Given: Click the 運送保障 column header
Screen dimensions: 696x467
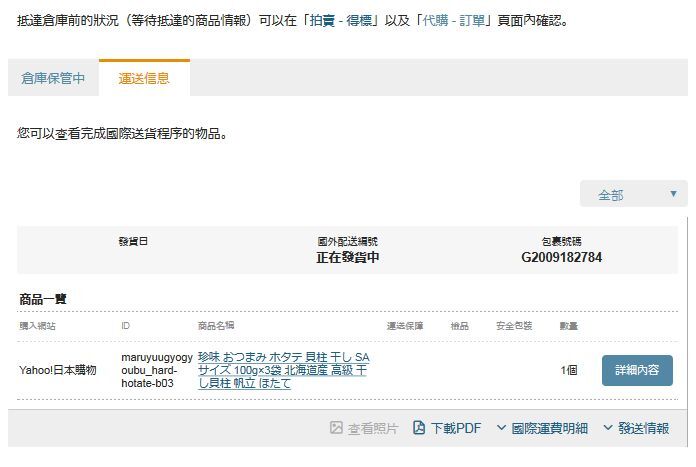Looking at the screenshot, I should point(405,326).
